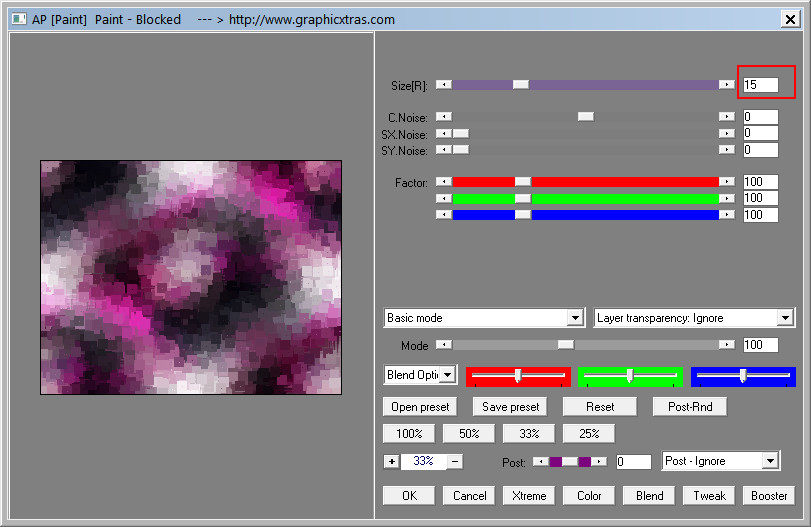
Task: Open the Basic mode dropdown
Action: [484, 318]
